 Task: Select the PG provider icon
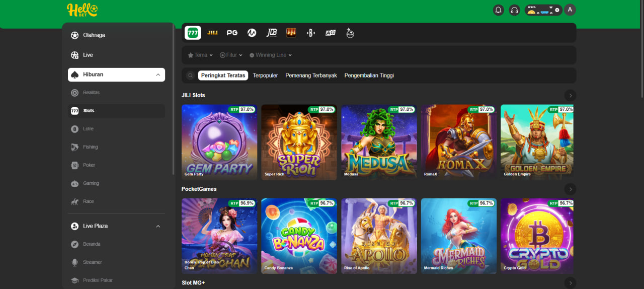tap(232, 33)
